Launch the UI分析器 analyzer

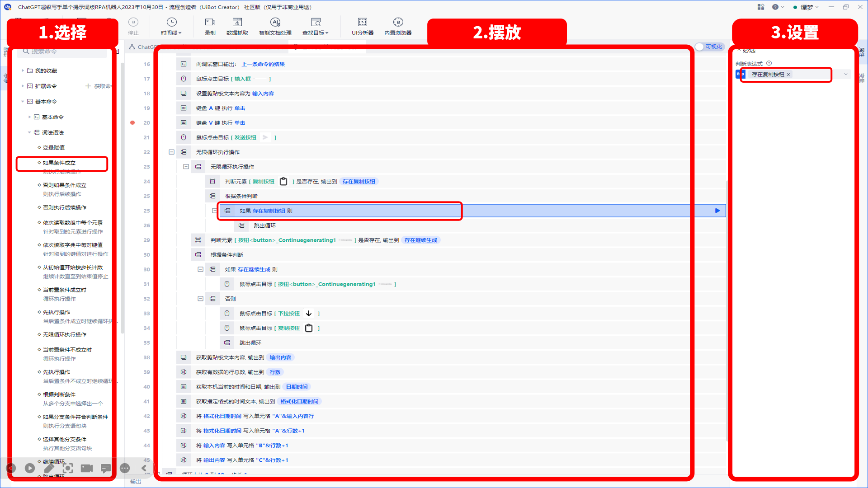[x=363, y=26]
